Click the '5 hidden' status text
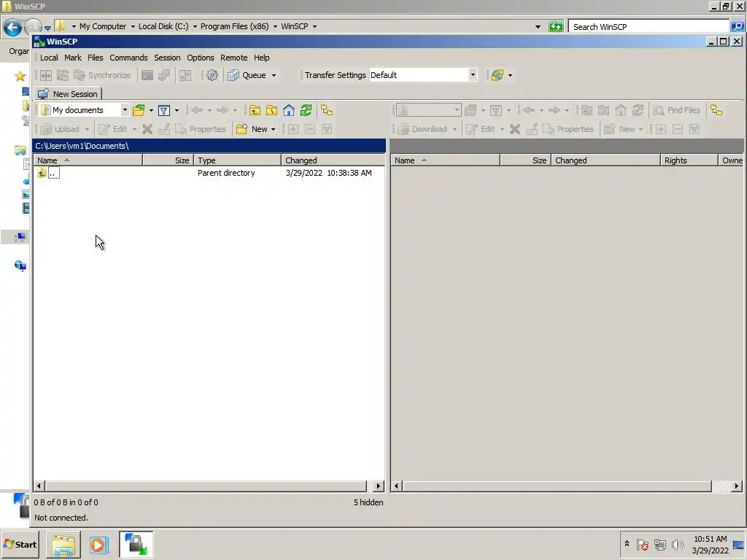Screen dimensions: 747x560 point(368,502)
